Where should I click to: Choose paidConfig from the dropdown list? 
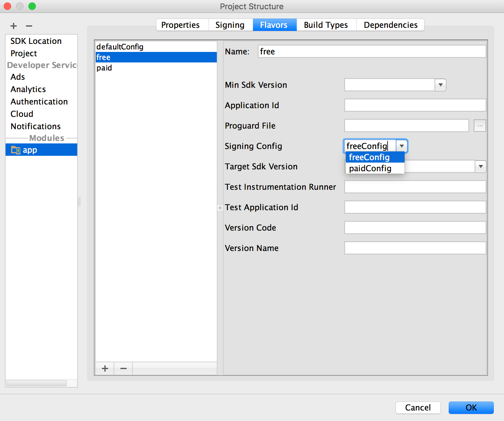[x=370, y=168]
